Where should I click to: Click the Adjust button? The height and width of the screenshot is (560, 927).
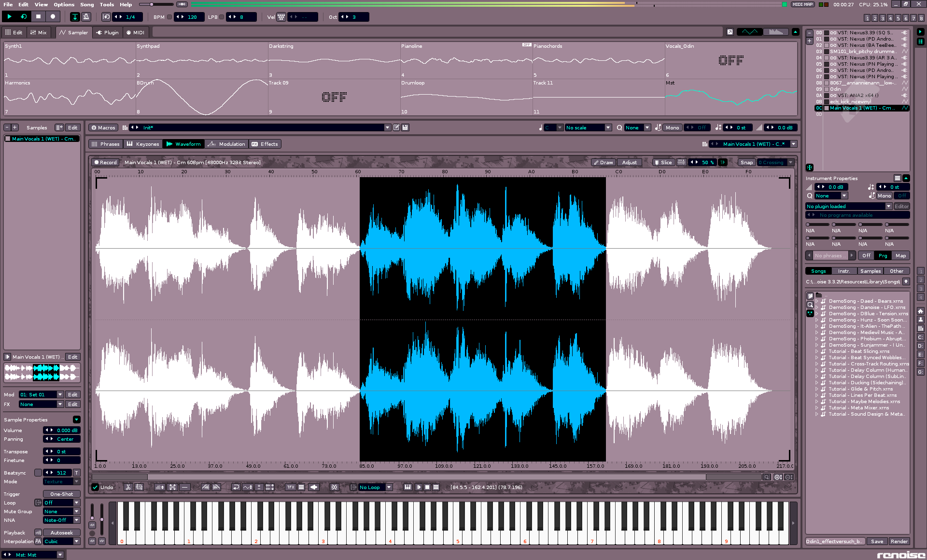(x=629, y=162)
